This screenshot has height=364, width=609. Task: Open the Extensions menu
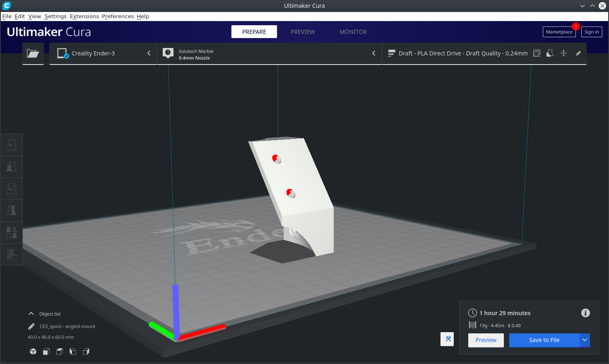point(84,16)
